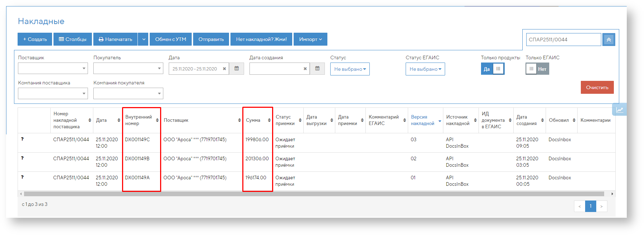Clear the Дата создания field X icon
The image size is (644, 235).
(x=305, y=69)
